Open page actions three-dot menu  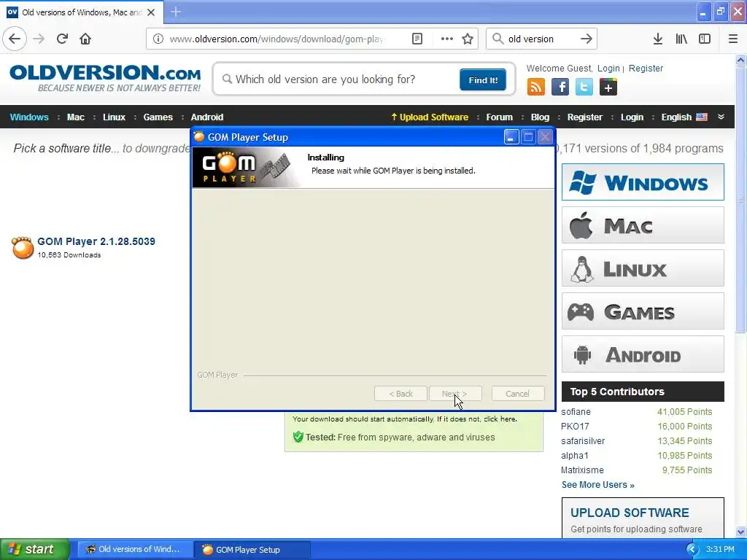[447, 39]
